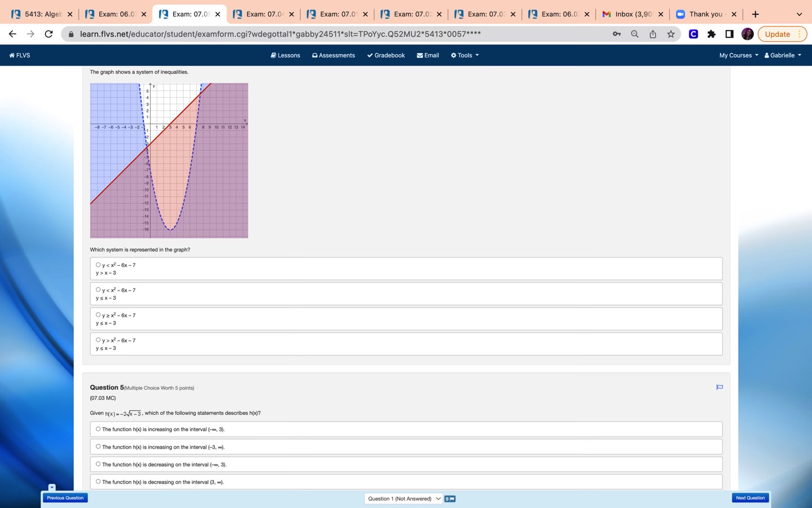The image size is (812, 508).
Task: Open Lessons in the navigation bar
Action: point(285,55)
